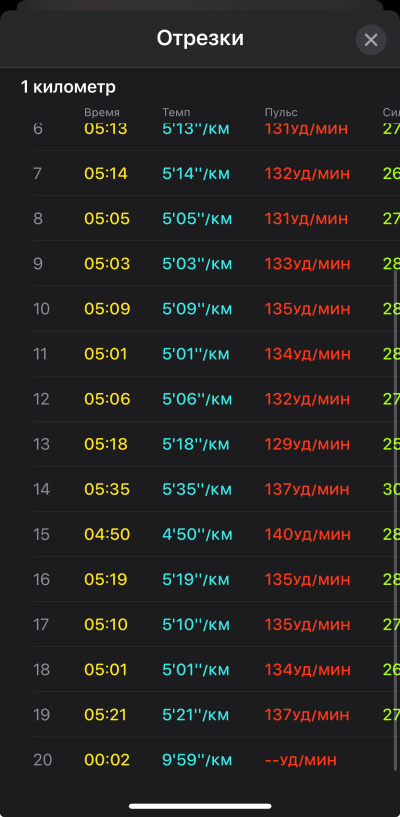400x817 pixels.
Task: Tap the Время column header
Action: (x=102, y=113)
